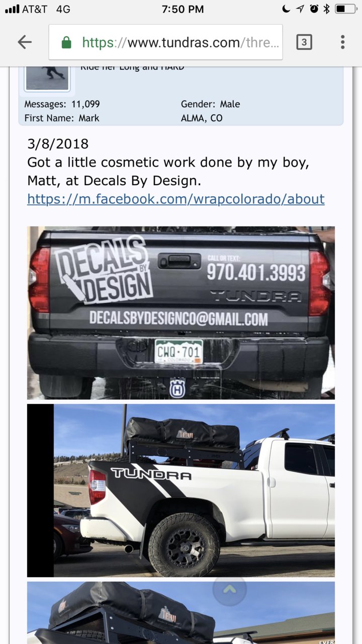Open the rooftop tent rack photo
The height and width of the screenshot is (644, 362).
[x=181, y=613]
